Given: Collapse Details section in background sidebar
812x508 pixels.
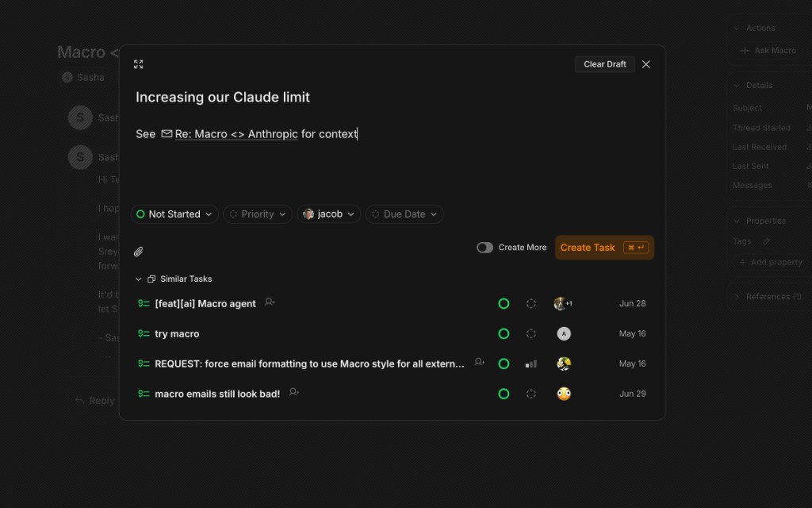Looking at the screenshot, I should [737, 86].
